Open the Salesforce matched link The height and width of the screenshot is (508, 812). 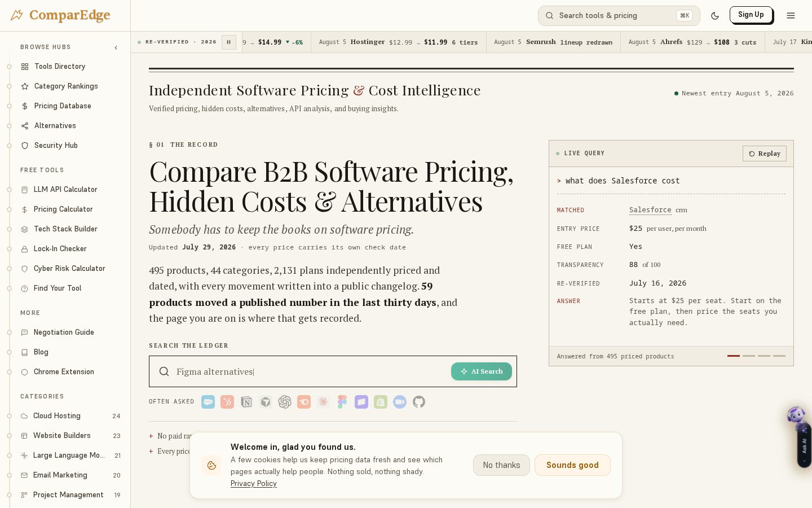(x=650, y=210)
